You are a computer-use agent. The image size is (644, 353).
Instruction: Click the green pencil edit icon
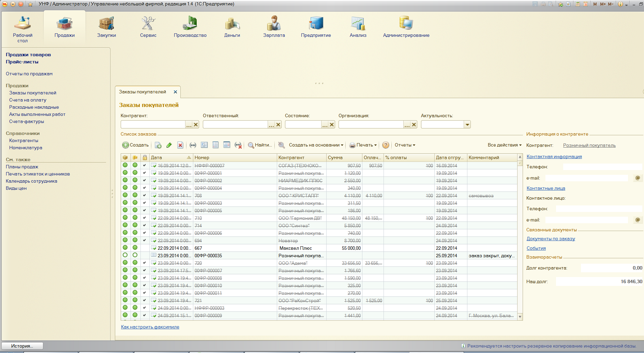pos(169,145)
